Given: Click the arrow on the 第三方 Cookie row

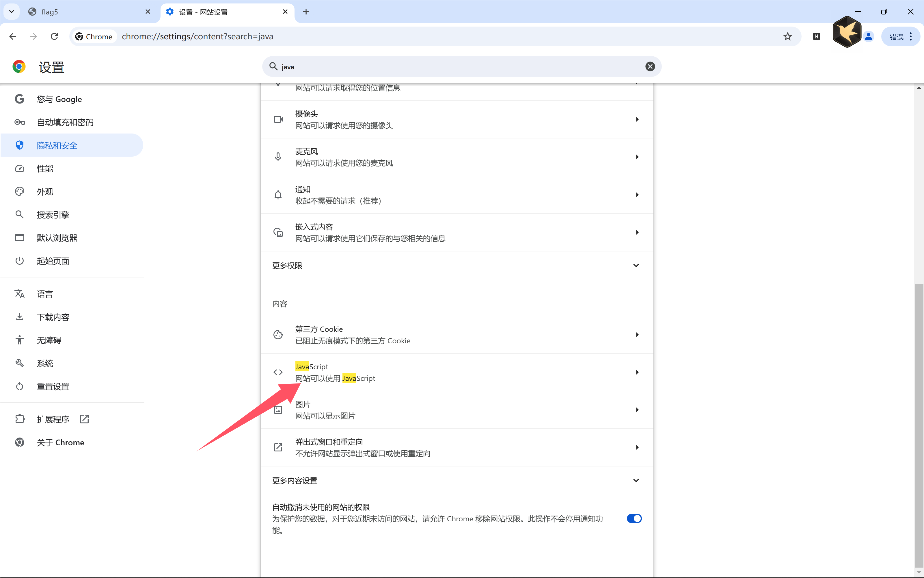Looking at the screenshot, I should click(x=637, y=334).
